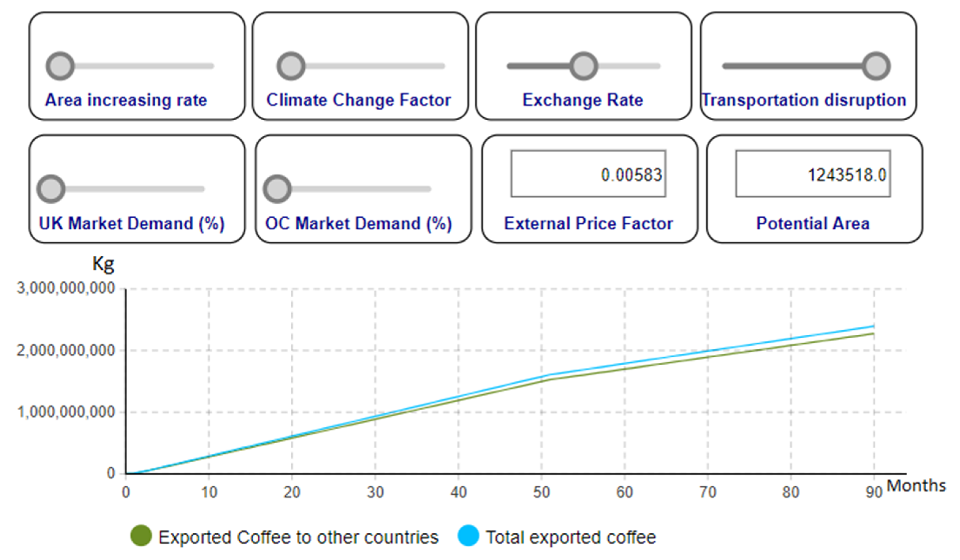Image resolution: width=960 pixels, height=560 pixels.
Task: Click the Potential Area label
Action: tap(813, 224)
